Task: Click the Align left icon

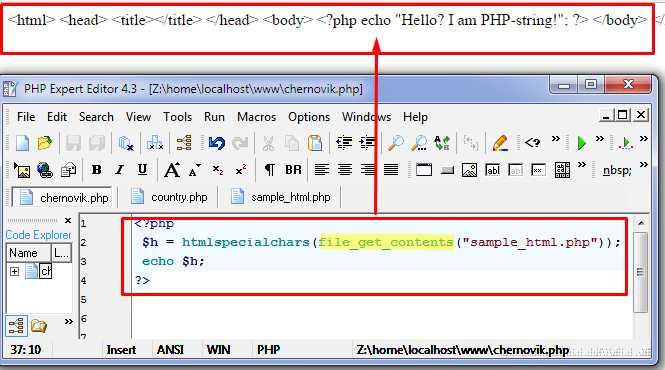Action: point(322,170)
